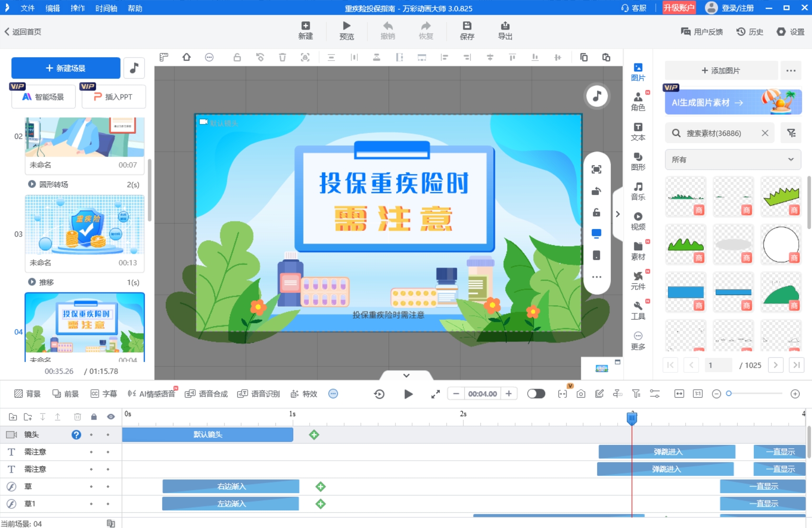Click the Preview (预览) play icon

point(346,26)
